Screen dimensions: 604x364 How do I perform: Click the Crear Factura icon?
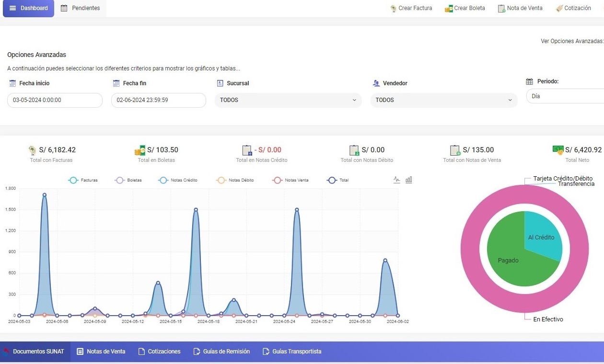(393, 8)
